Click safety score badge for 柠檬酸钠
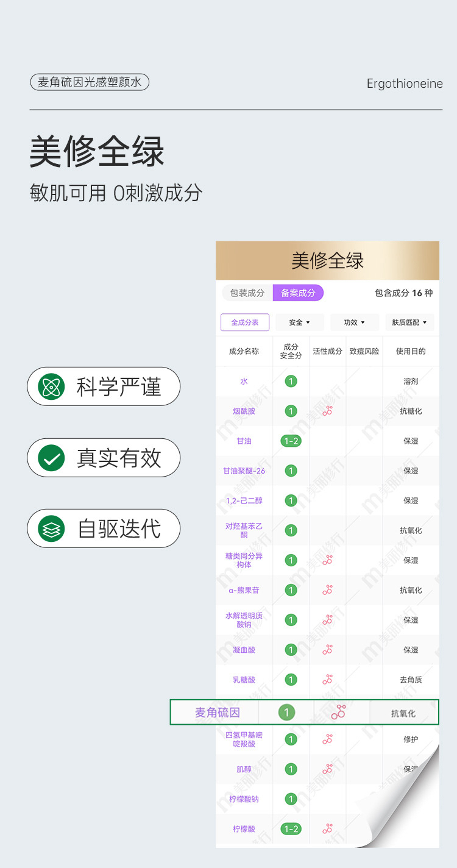The image size is (457, 868). click(291, 799)
